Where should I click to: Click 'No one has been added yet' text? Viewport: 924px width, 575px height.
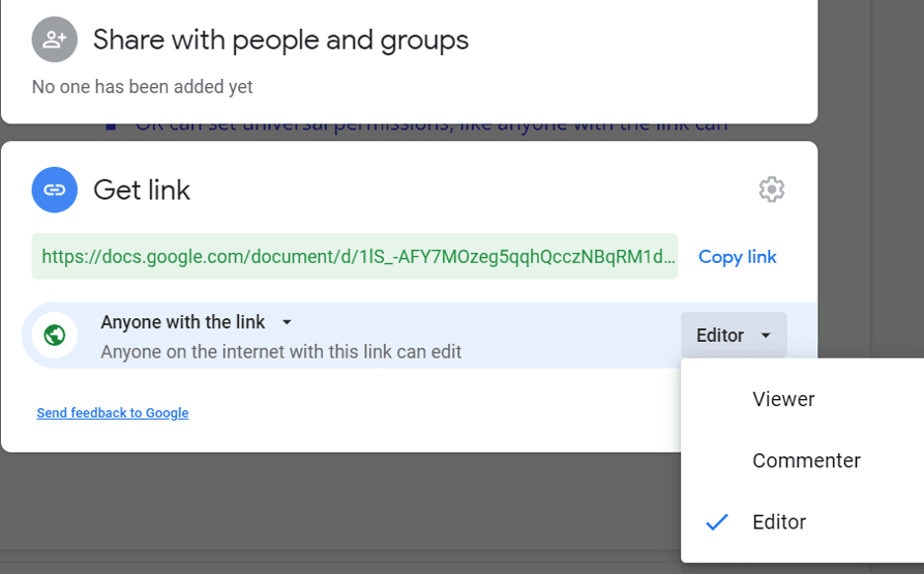[x=142, y=87]
